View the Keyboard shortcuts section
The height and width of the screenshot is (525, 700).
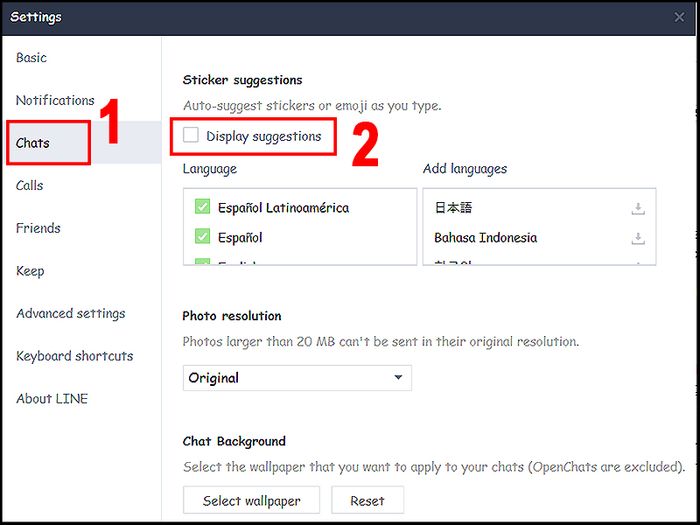pos(75,356)
